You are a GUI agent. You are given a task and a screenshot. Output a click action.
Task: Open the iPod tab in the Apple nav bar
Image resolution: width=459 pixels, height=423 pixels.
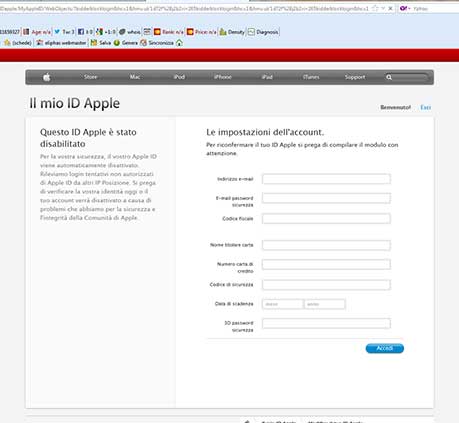(x=179, y=77)
